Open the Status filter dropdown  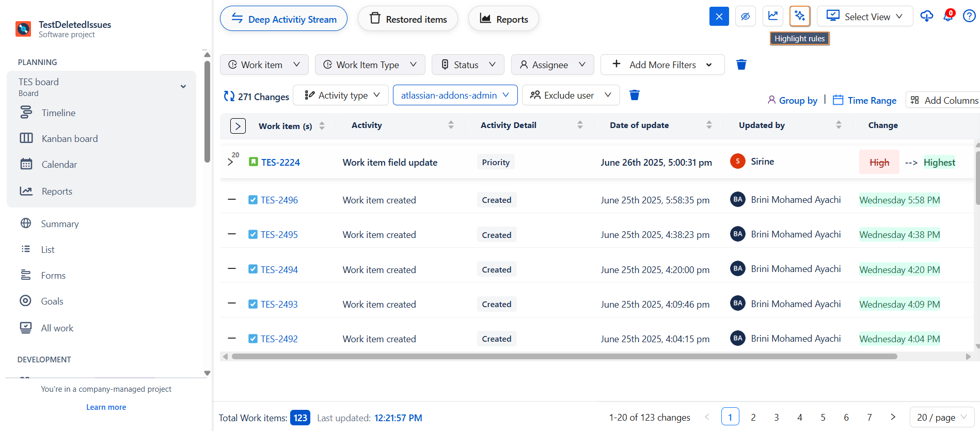pos(468,65)
